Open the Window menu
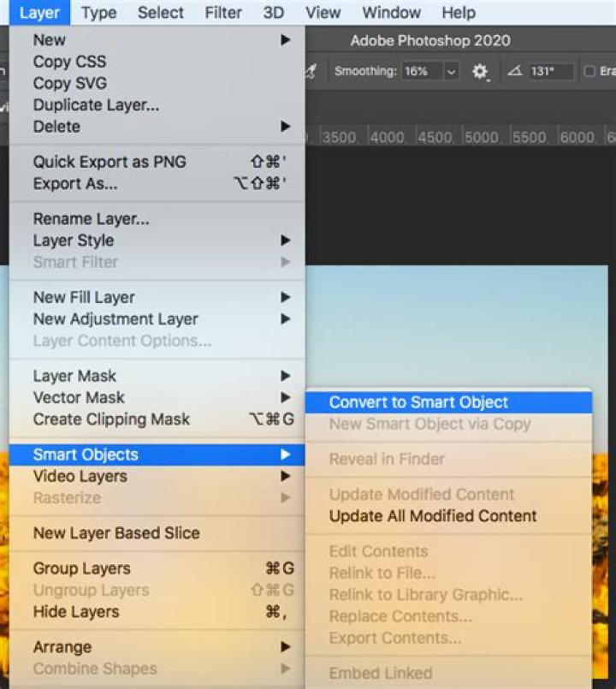Viewport: 616px width, 689px height. [x=391, y=12]
